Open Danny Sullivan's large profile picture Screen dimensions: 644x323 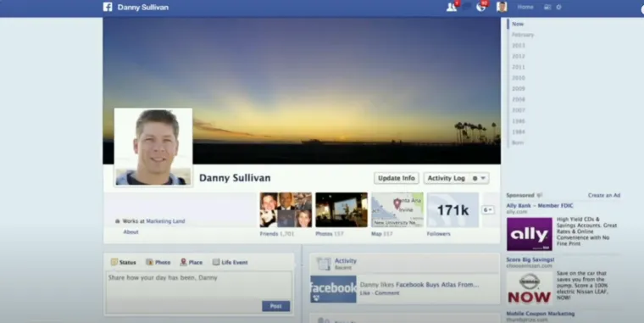point(153,147)
